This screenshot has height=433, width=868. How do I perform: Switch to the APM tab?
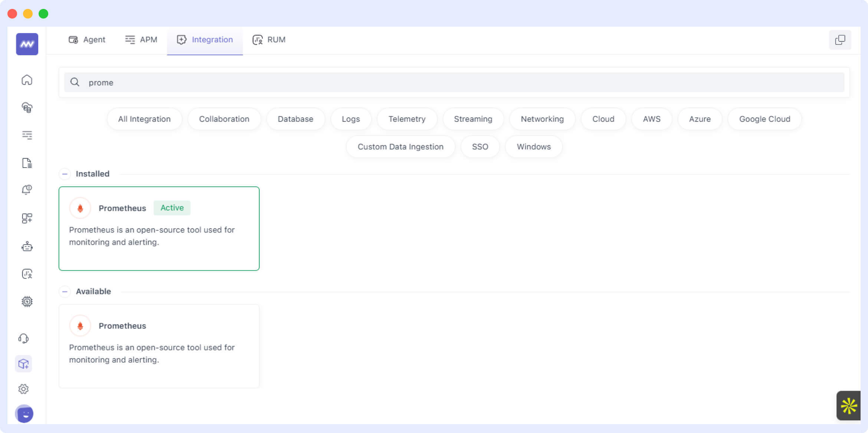141,40
